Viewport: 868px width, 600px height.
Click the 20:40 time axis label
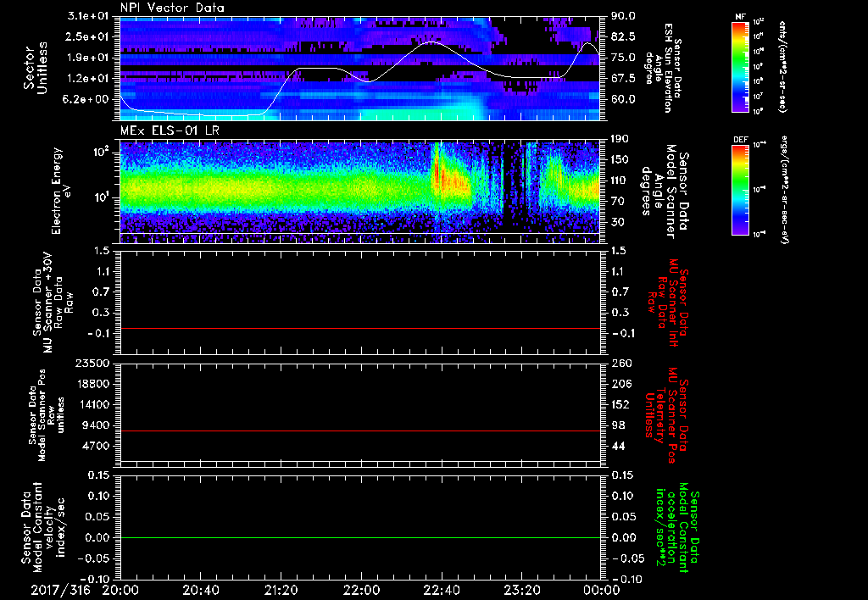(x=200, y=589)
